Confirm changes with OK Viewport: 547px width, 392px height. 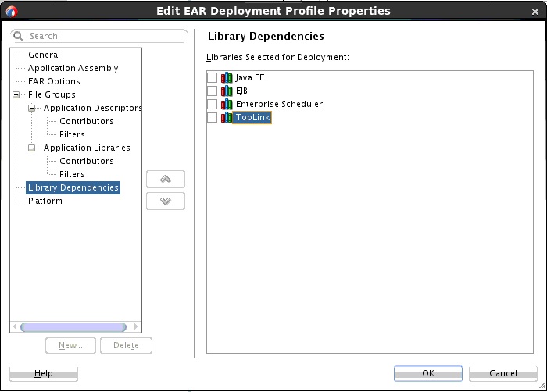tap(428, 373)
